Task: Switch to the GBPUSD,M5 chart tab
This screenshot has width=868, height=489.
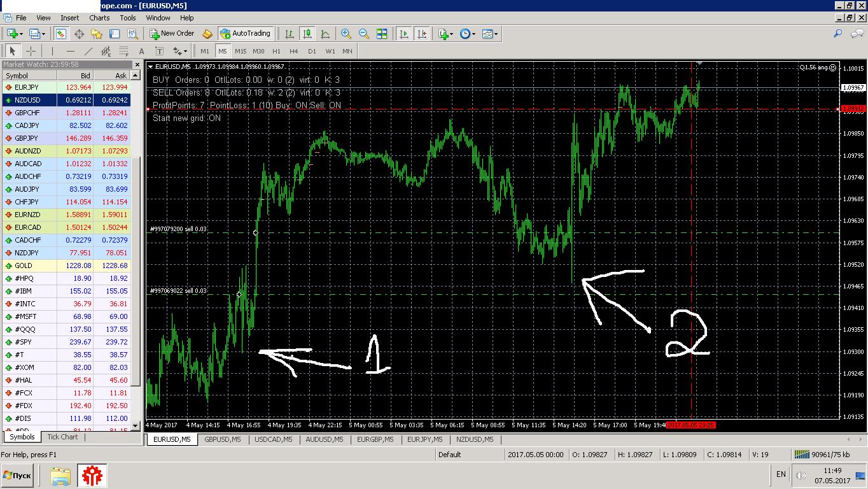Action: click(222, 439)
